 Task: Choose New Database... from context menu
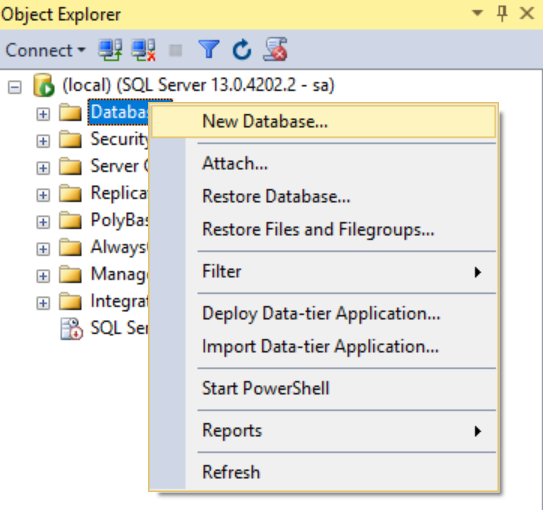[x=324, y=122]
